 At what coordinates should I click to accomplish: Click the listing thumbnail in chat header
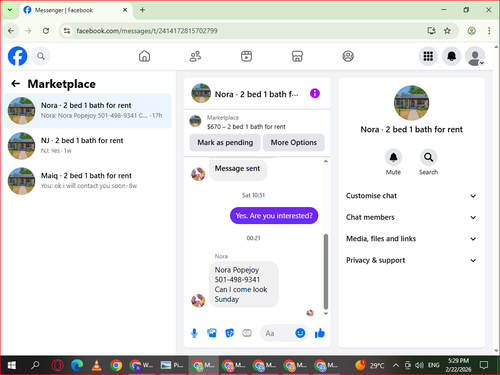point(201,93)
